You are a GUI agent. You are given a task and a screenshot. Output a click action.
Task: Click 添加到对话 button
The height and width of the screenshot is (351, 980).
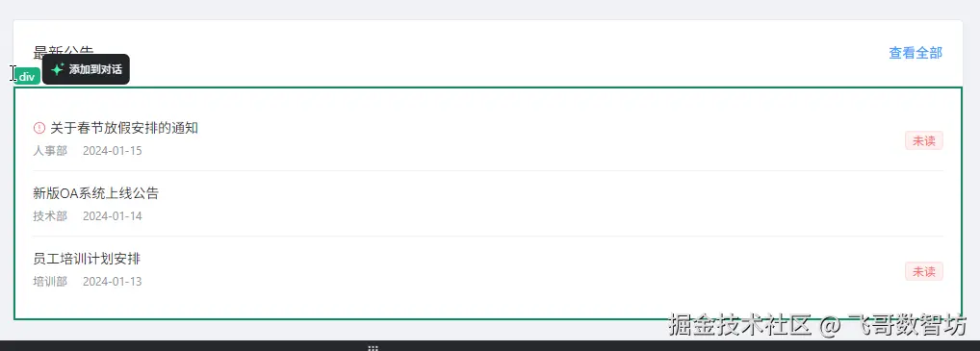(x=86, y=69)
